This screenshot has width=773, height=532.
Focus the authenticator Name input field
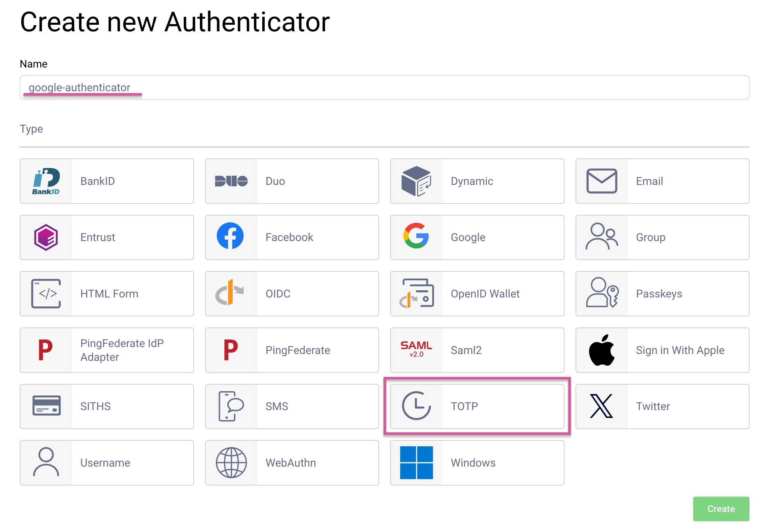pos(384,87)
